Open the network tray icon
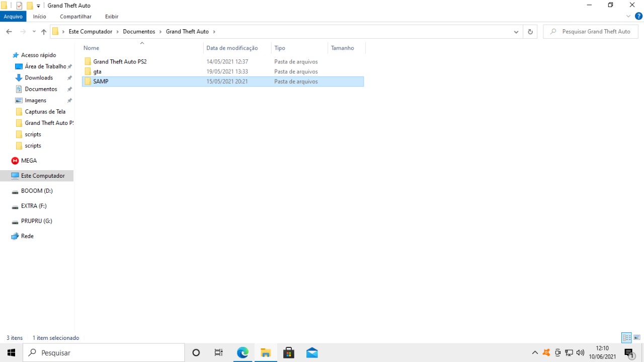The image size is (644, 362). tap(569, 352)
